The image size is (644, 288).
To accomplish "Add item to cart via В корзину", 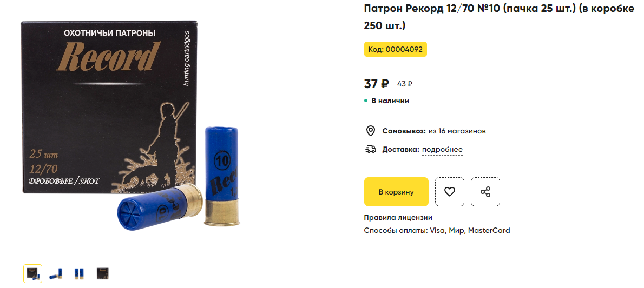I will (396, 192).
